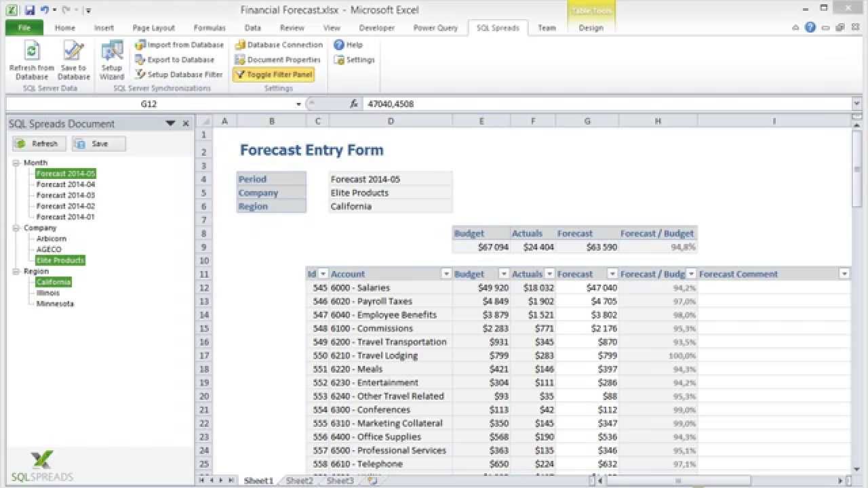This screenshot has height=488, width=868.
Task: Open the Setup Wizard
Action: point(111,61)
